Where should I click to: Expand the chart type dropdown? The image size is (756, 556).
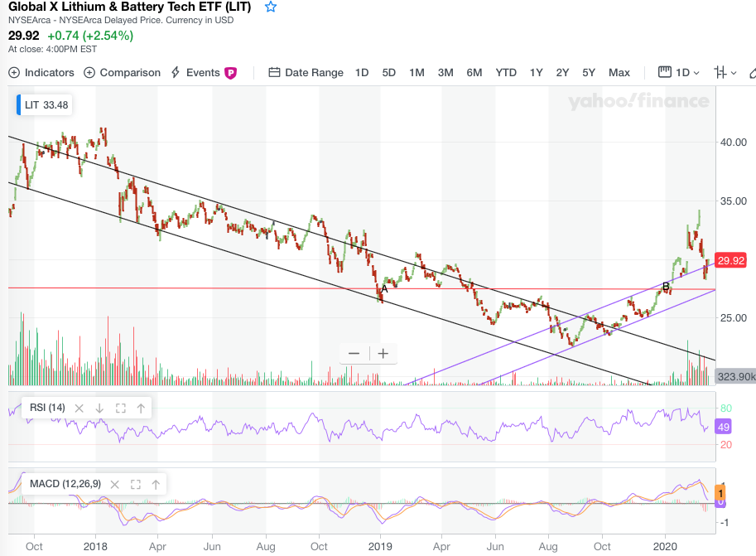[725, 72]
